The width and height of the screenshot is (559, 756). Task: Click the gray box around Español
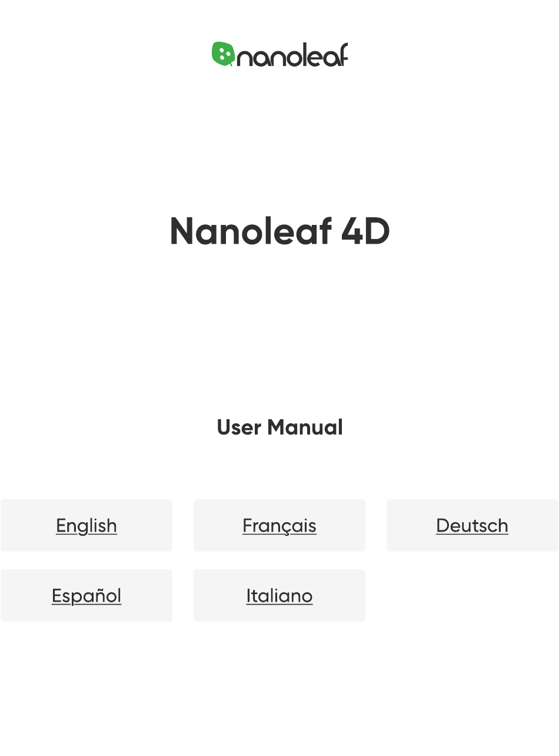86,595
